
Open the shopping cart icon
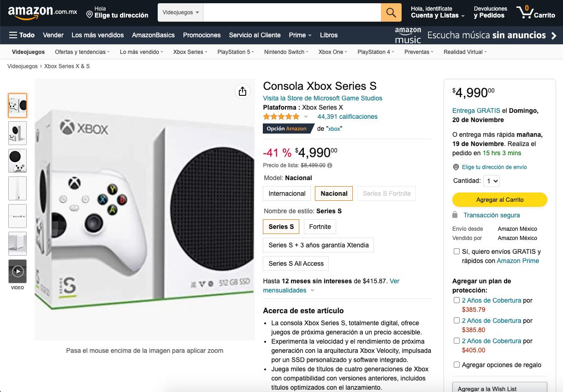[526, 12]
